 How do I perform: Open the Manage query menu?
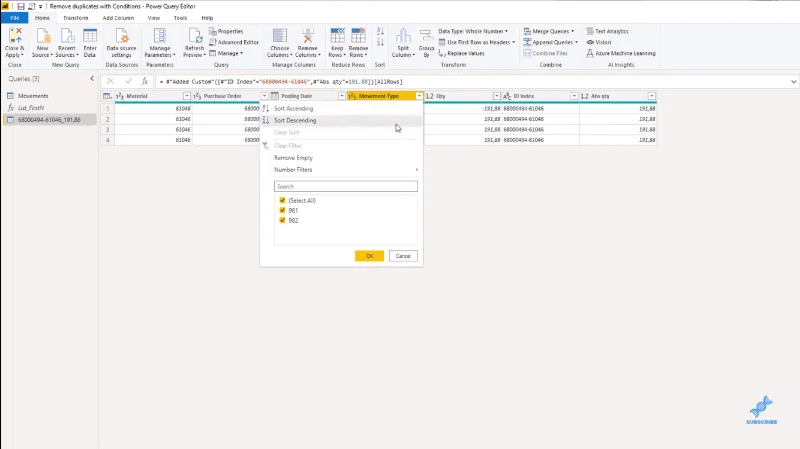[226, 53]
